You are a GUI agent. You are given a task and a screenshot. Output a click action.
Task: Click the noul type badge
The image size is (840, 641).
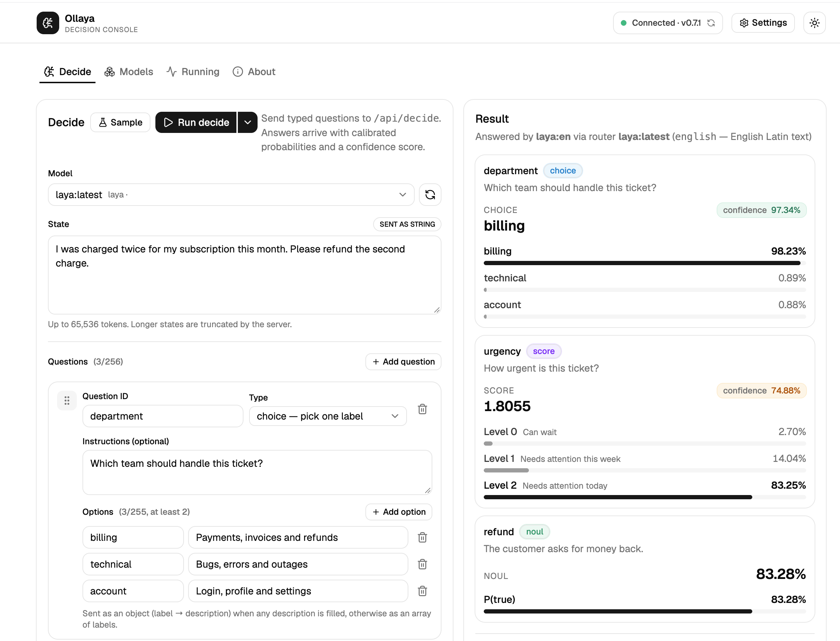coord(535,531)
